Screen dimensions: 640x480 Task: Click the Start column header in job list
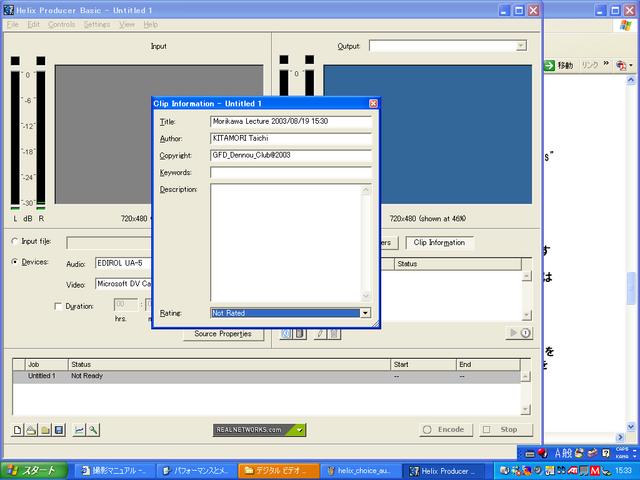coord(423,364)
